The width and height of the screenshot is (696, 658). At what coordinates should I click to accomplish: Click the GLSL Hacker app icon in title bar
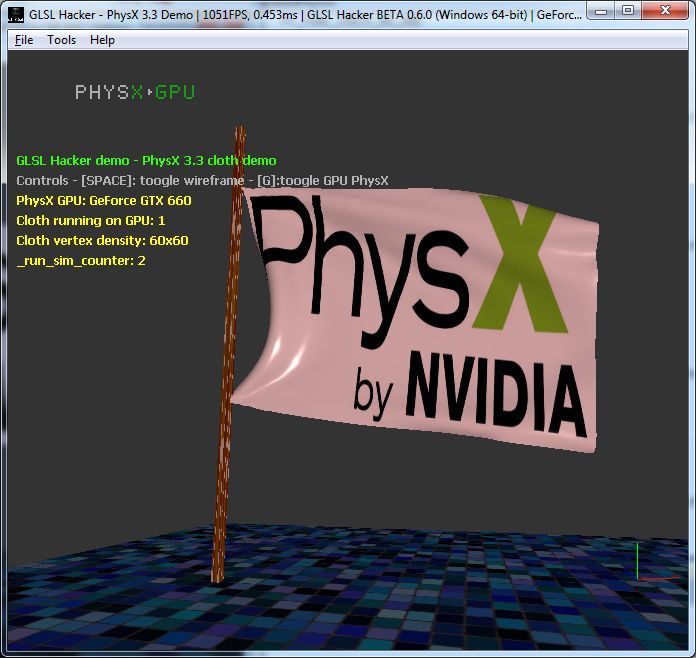[x=16, y=14]
